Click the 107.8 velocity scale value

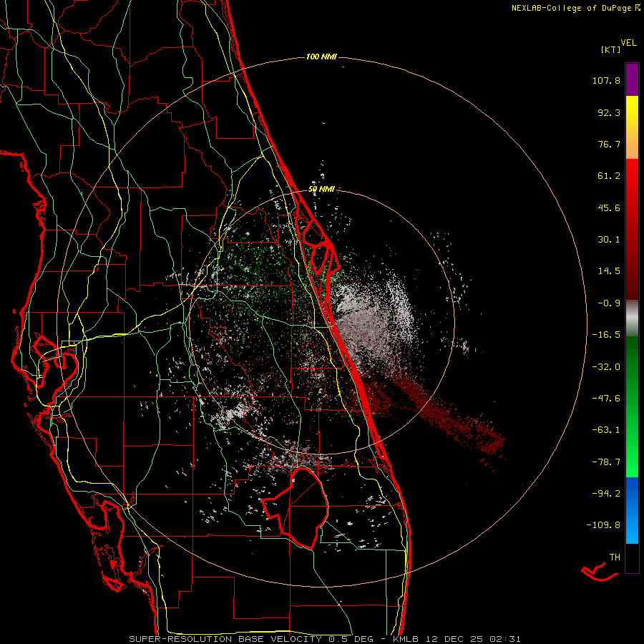[606, 80]
